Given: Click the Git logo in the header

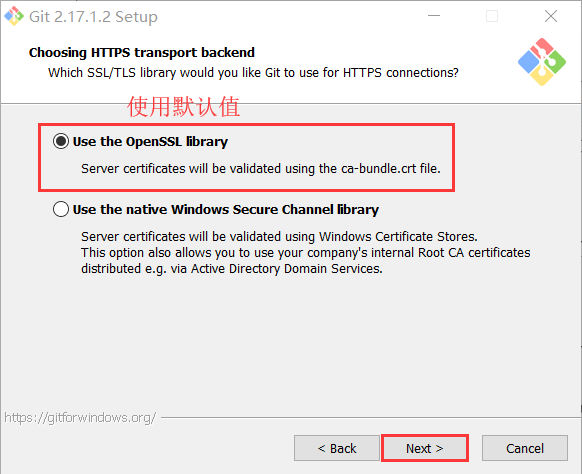Looking at the screenshot, I should (x=542, y=62).
